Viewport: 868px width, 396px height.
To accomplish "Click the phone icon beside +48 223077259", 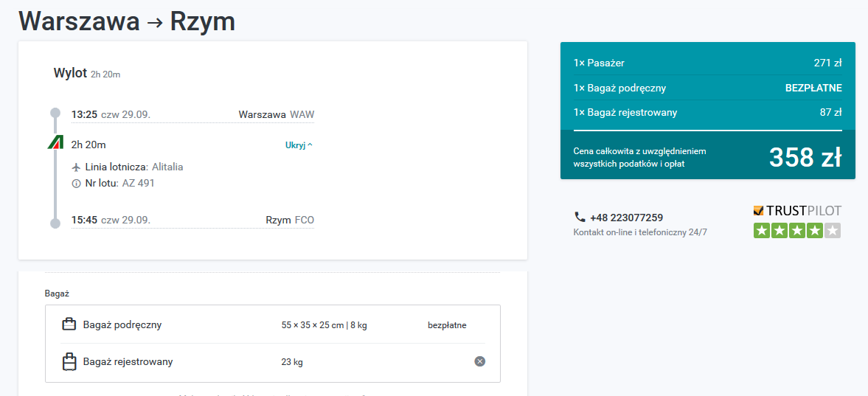I will coord(580,217).
